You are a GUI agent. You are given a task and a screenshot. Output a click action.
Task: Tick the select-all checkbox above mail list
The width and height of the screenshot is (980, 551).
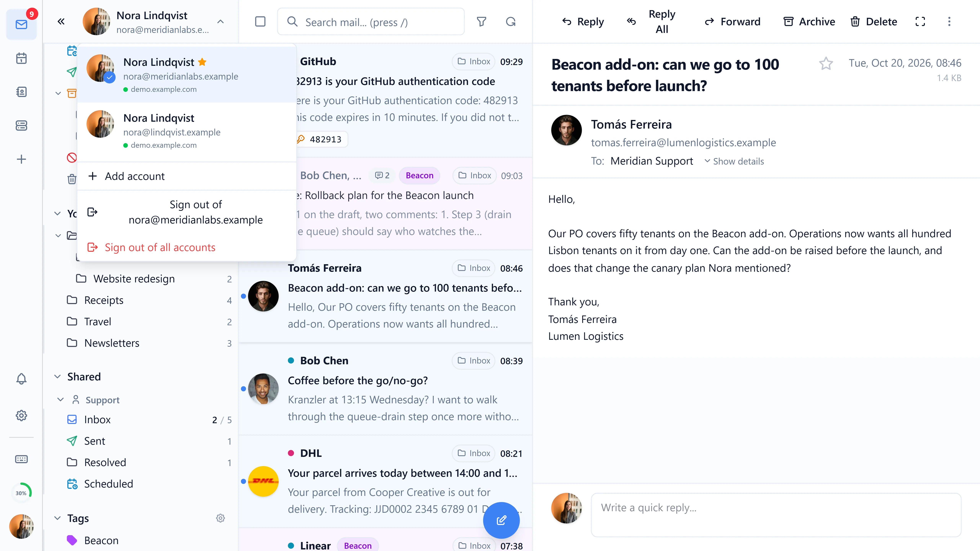pos(260,22)
